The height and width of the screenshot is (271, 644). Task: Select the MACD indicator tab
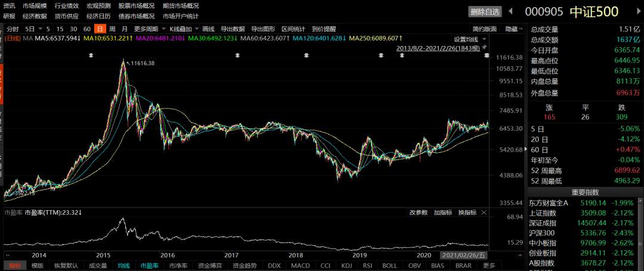[x=301, y=266]
